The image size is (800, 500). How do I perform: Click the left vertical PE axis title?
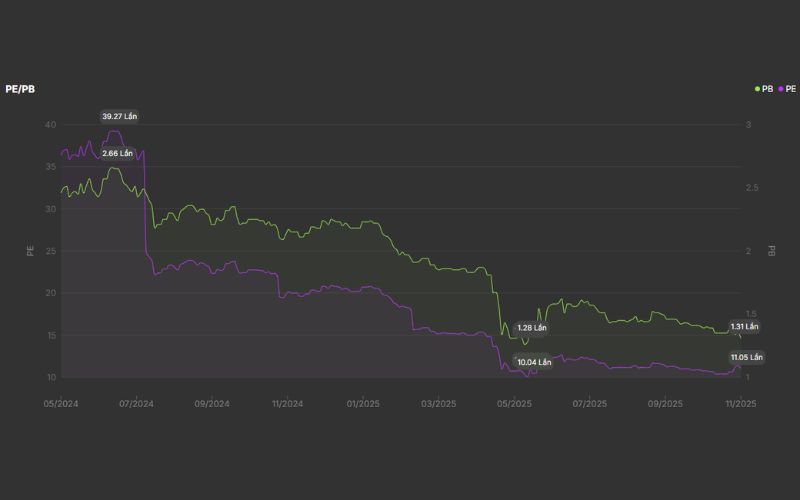pyautogui.click(x=30, y=251)
